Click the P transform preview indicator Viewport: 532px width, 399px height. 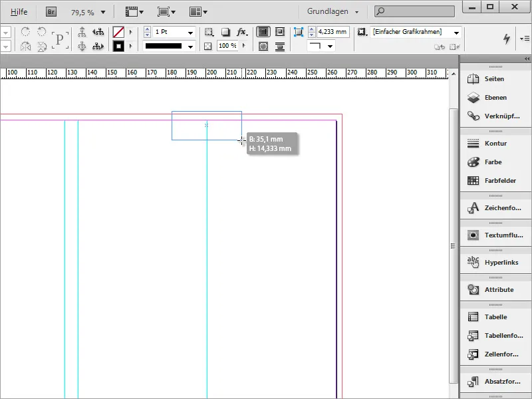60,40
